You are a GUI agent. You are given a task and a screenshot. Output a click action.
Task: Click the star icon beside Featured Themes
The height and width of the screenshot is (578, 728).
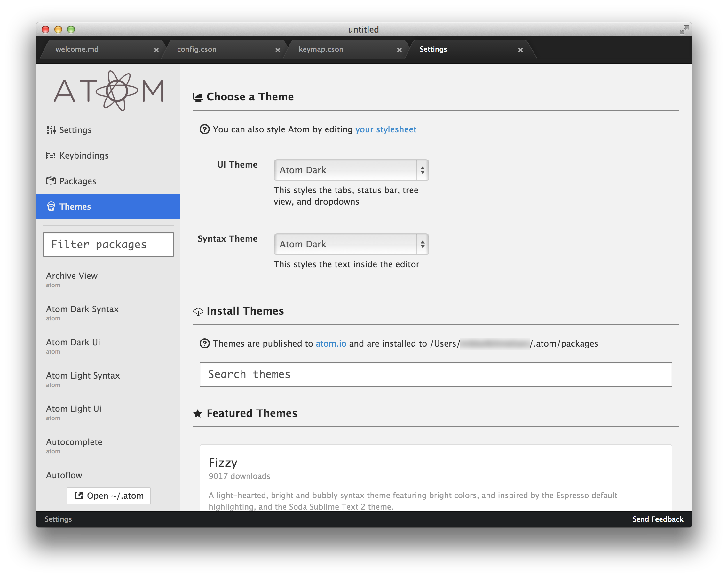[x=198, y=413]
